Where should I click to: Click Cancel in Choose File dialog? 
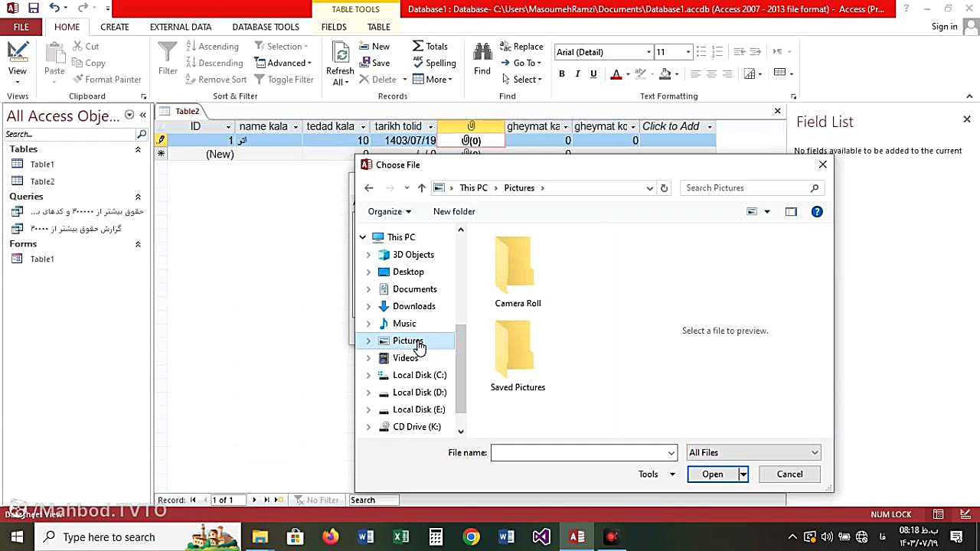789,474
